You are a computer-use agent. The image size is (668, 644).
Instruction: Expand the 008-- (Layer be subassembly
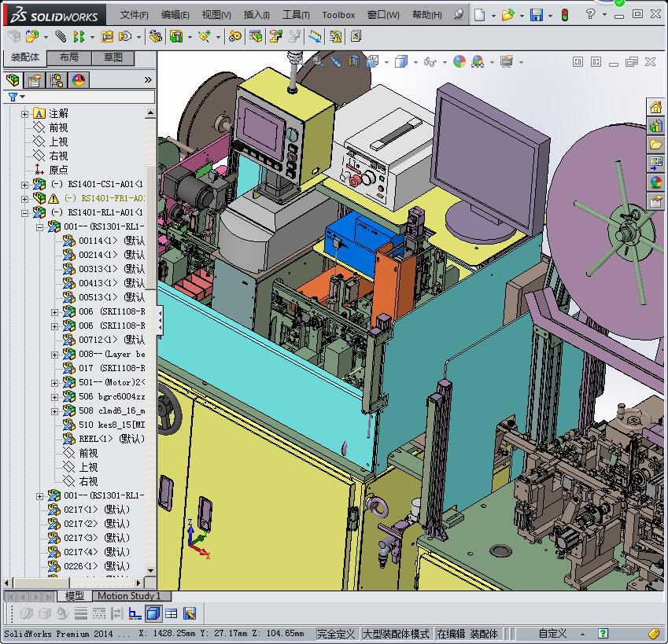click(54, 355)
